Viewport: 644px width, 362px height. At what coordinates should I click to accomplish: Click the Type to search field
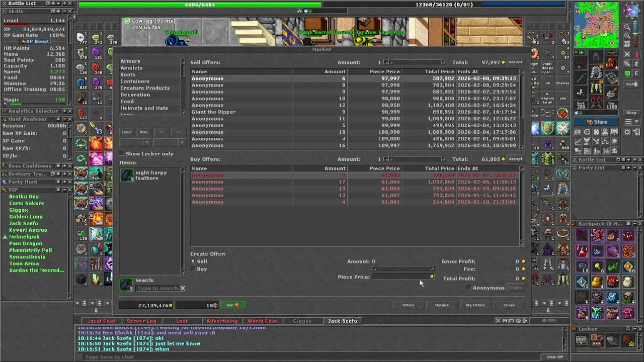pos(157,288)
